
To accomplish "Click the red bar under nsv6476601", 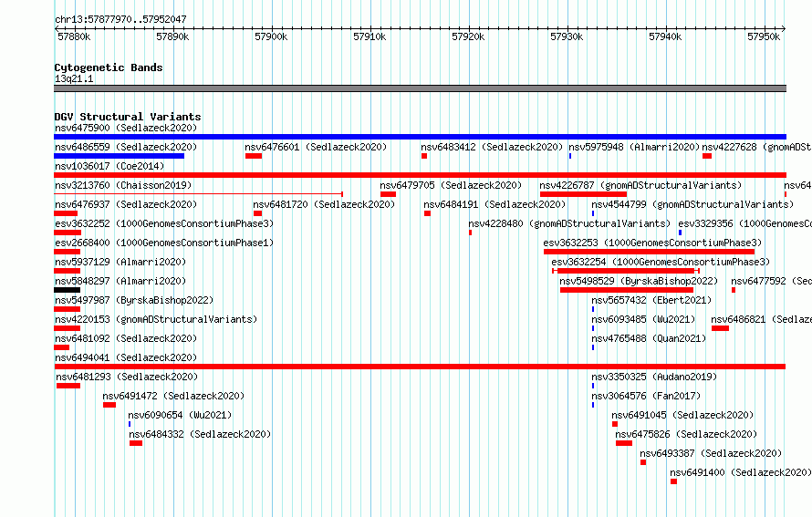I will (254, 156).
